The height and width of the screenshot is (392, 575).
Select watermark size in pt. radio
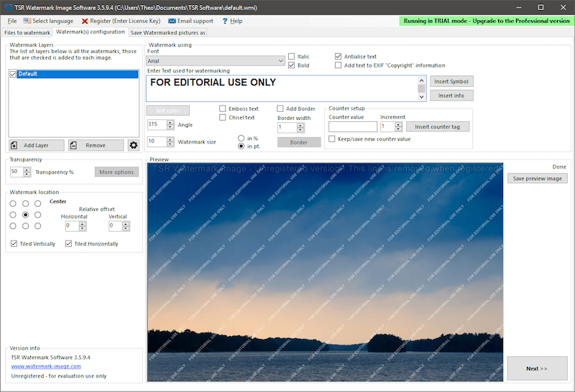[241, 146]
